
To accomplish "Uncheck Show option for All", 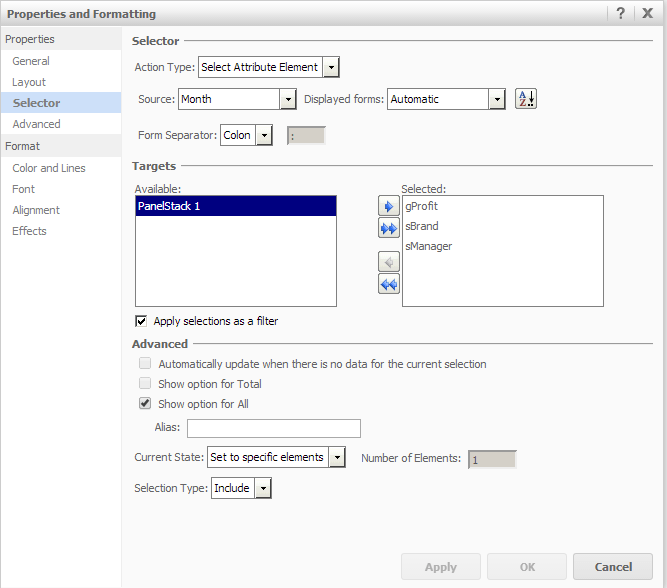I will (146, 404).
